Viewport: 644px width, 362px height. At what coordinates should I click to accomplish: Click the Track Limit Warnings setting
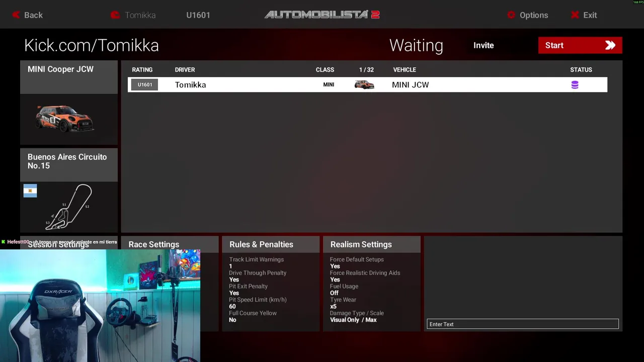tap(257, 259)
